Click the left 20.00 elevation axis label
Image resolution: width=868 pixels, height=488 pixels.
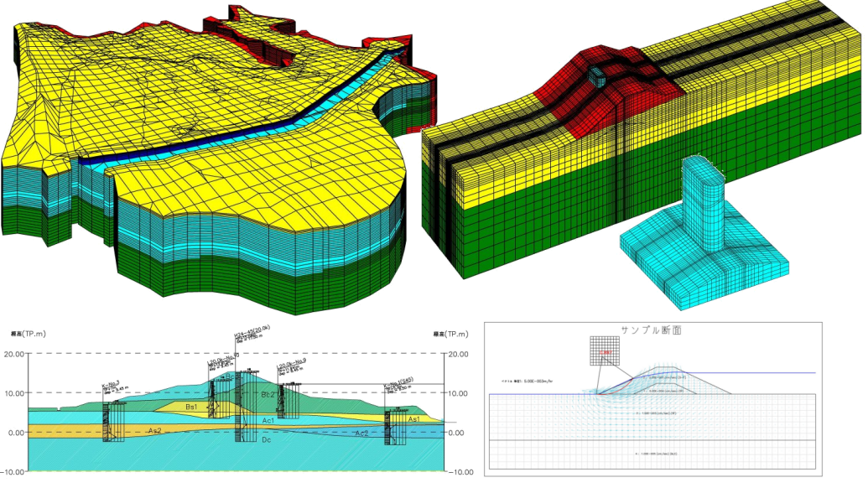tap(14, 354)
